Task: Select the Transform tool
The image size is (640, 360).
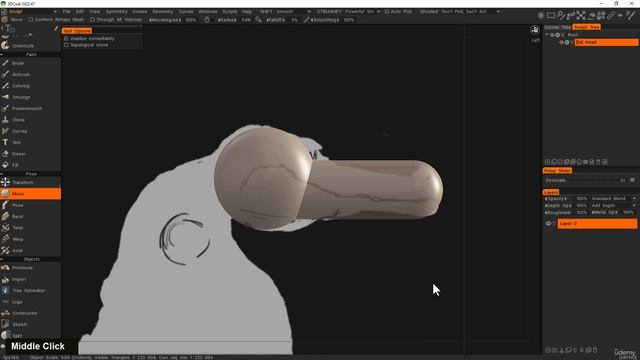Action: (x=31, y=182)
